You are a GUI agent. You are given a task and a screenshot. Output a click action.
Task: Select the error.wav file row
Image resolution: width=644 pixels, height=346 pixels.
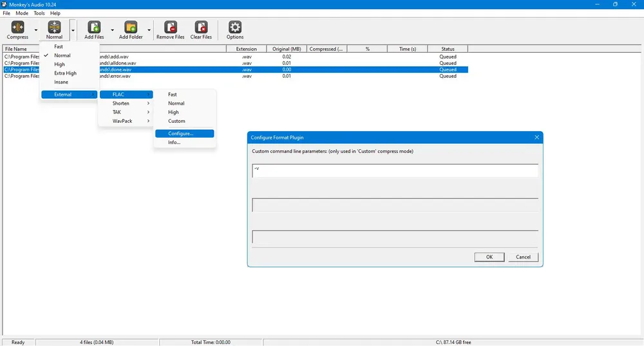tap(235, 76)
